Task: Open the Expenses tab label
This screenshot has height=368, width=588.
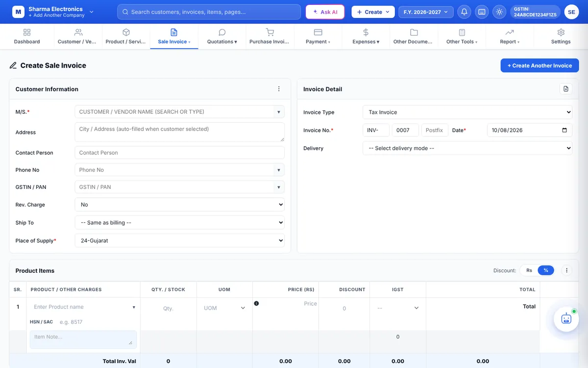Action: coord(366,42)
